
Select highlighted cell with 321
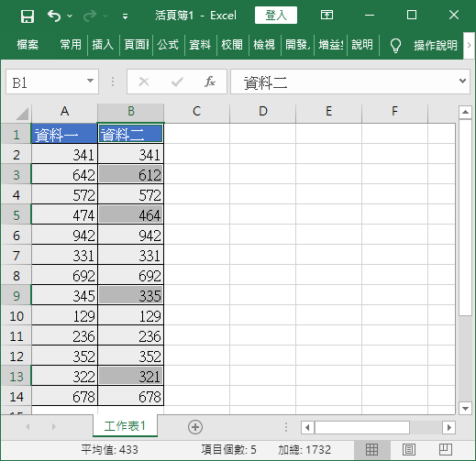[130, 376]
